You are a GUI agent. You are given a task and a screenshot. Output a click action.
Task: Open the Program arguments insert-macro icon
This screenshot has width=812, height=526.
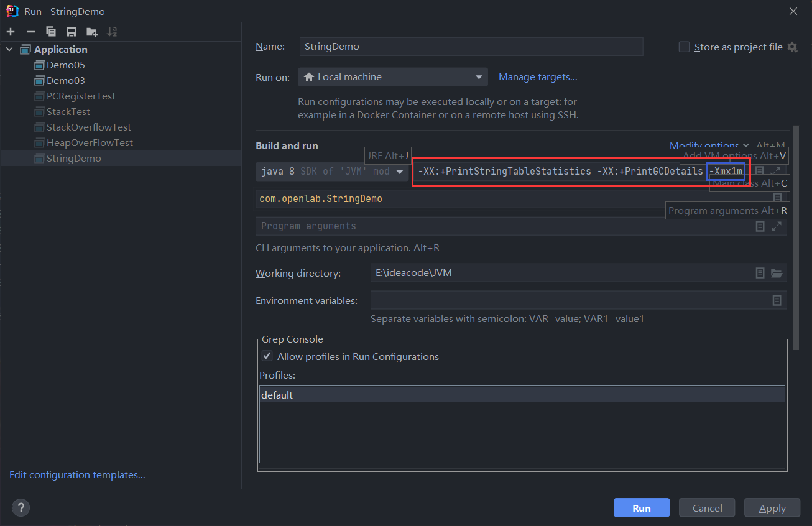(760, 226)
